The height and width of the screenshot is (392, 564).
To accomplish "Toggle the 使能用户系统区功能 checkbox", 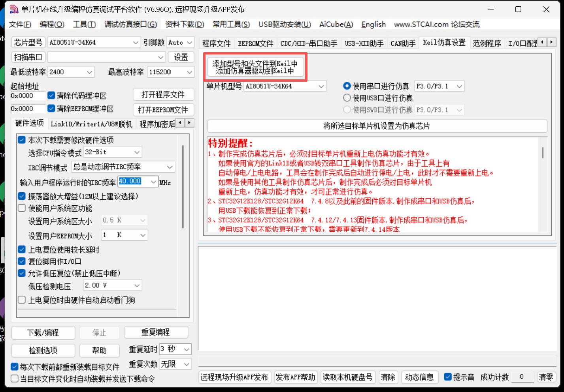I will pyautogui.click(x=21, y=208).
